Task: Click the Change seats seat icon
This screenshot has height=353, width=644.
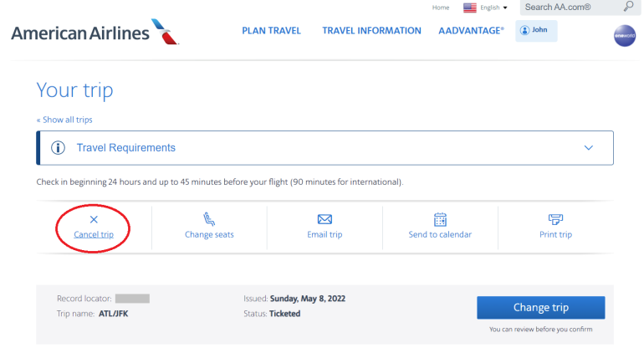Action: (209, 219)
